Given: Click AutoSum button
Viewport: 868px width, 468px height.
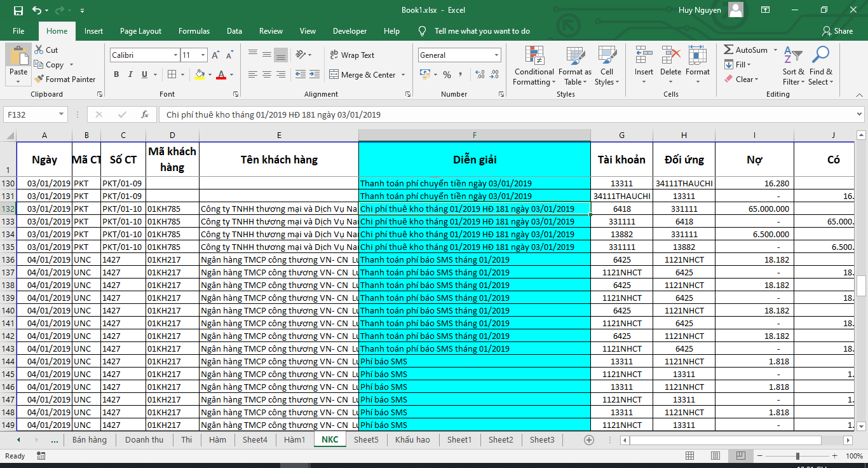Looking at the screenshot, I should point(746,50).
